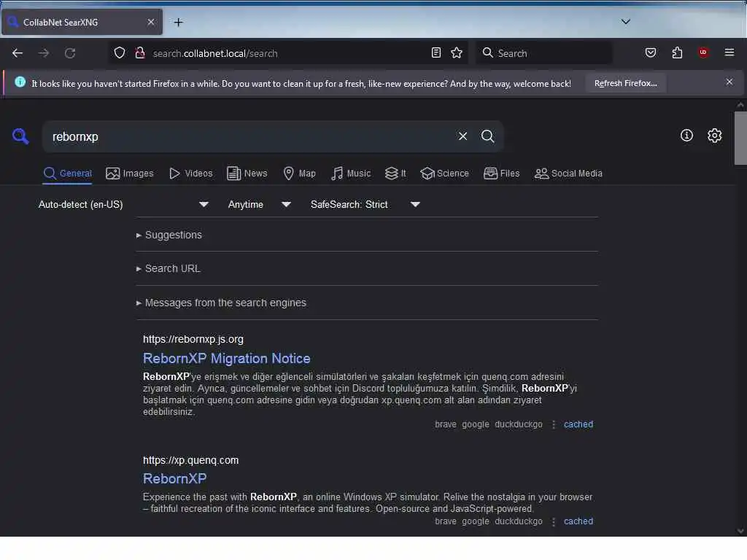The width and height of the screenshot is (747, 560).
Task: Open more options dots for xp.quenq.com result
Action: point(553,521)
